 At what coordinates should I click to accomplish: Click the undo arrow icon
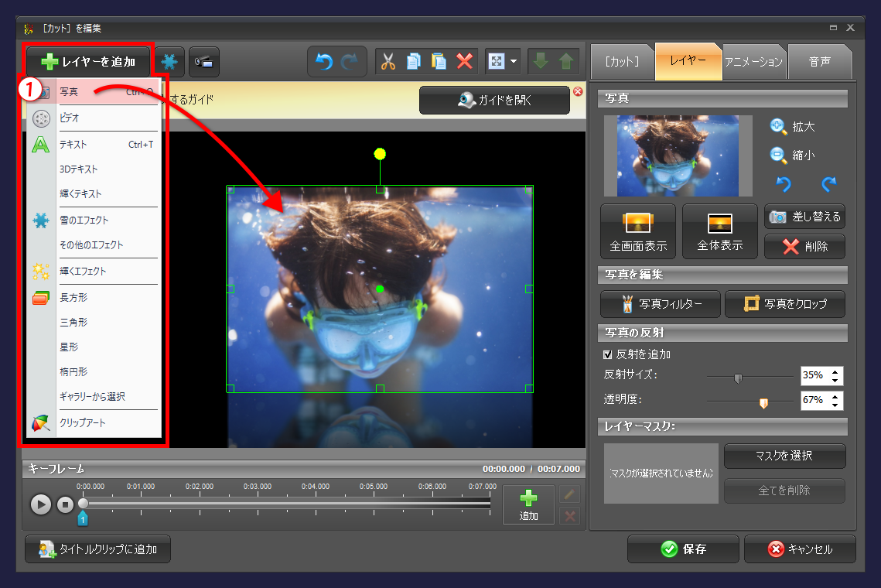(x=324, y=62)
